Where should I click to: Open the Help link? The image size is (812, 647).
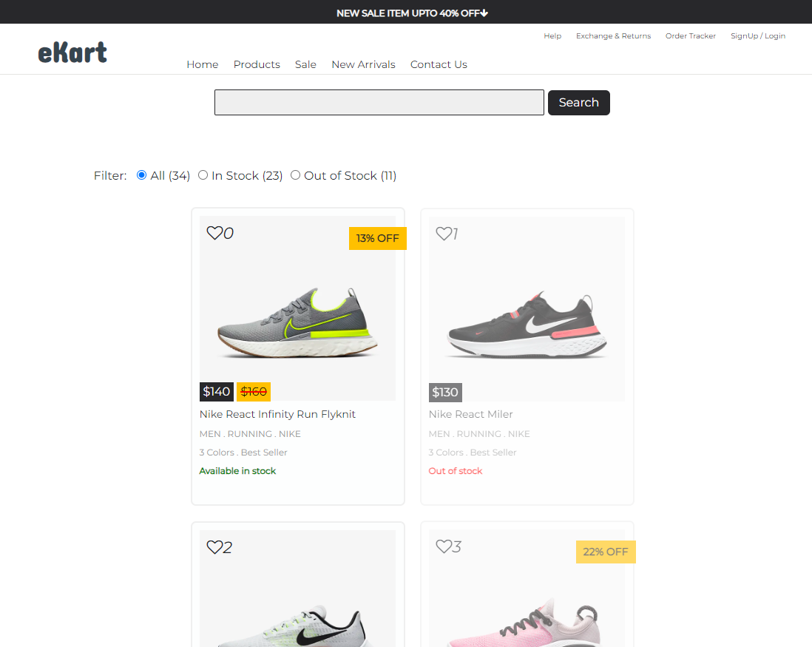tap(552, 35)
